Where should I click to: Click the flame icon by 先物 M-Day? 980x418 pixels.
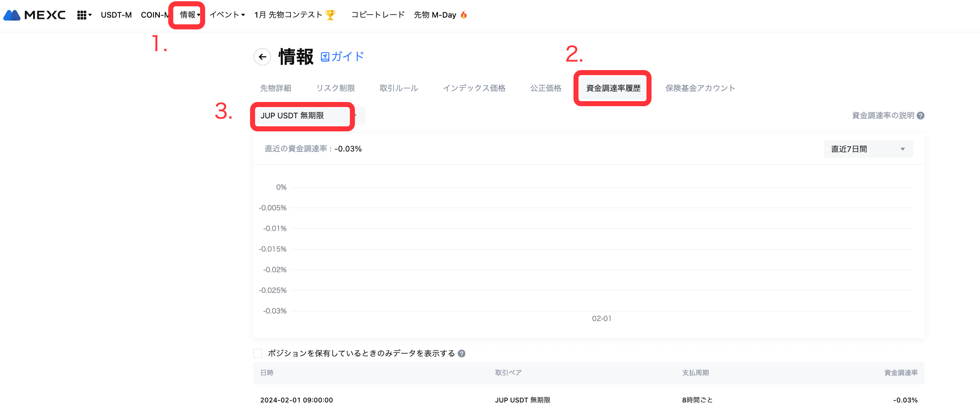pos(464,15)
